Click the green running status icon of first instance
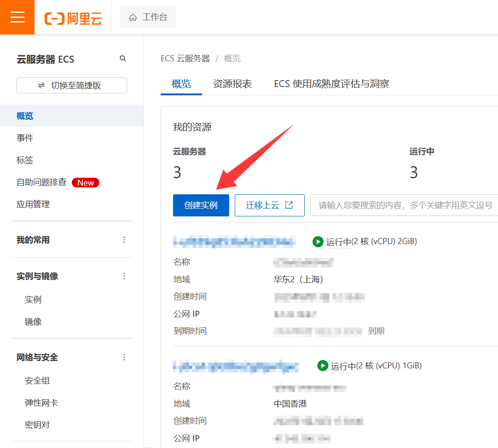Image resolution: width=498 pixels, height=448 pixels. pyautogui.click(x=318, y=242)
